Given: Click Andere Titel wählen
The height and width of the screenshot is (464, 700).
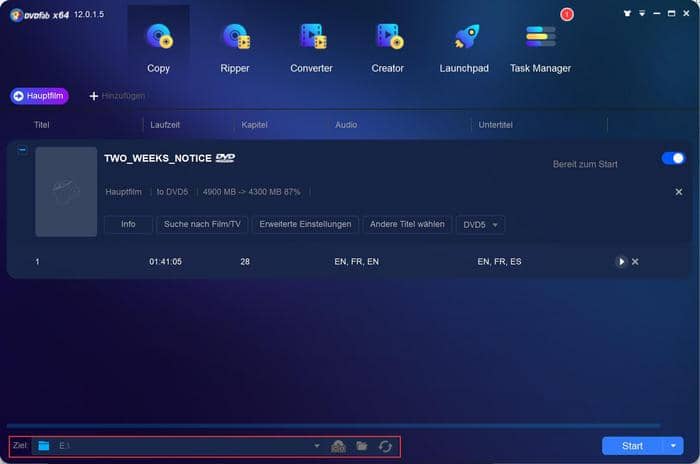Looking at the screenshot, I should pyautogui.click(x=407, y=224).
